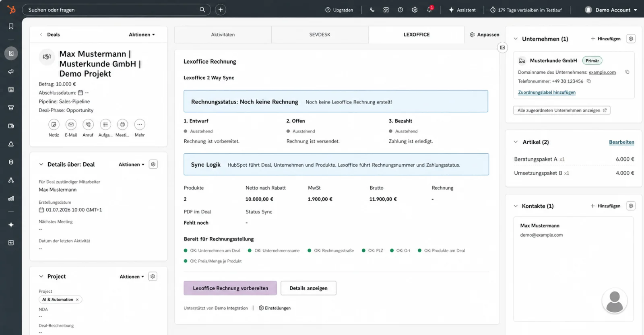The width and height of the screenshot is (644, 335).
Task: Copy the company phone number
Action: point(588,81)
